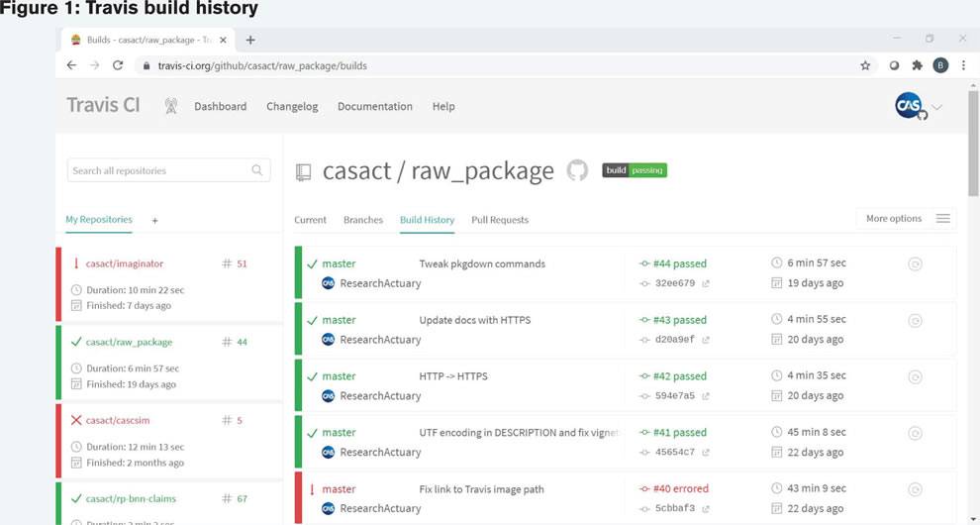Viewport: 980px width, 525px height.
Task: Click casact in the repository title
Action: (357, 170)
